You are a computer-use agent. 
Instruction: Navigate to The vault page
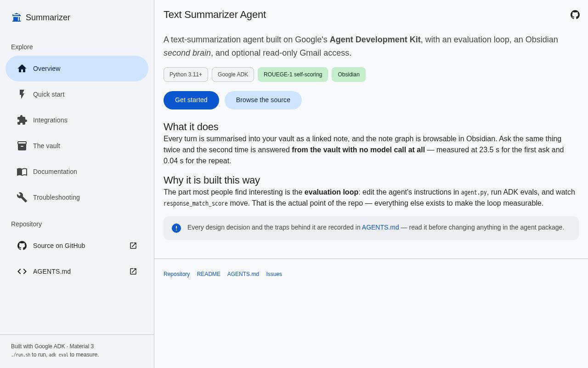click(x=77, y=146)
